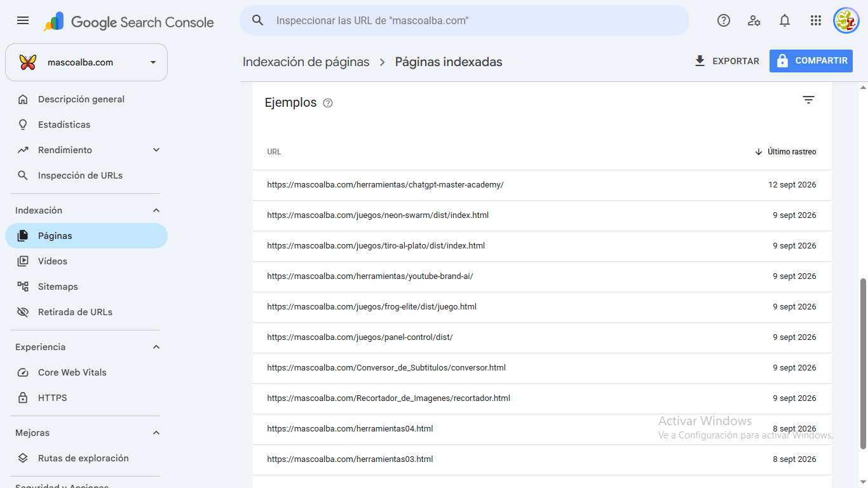The height and width of the screenshot is (488, 868).
Task: Expand the Rendimiento submenu chevron
Action: click(x=156, y=150)
